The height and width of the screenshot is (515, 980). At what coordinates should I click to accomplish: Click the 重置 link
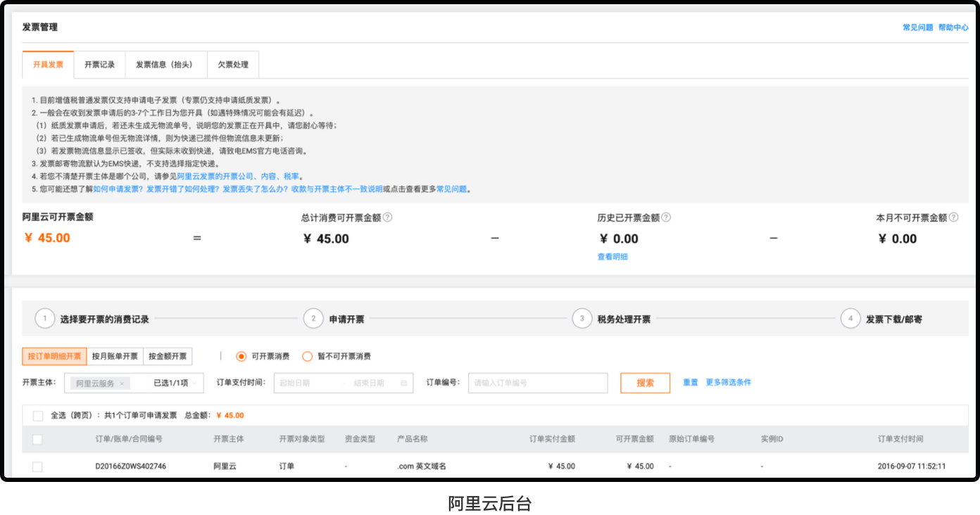(691, 382)
